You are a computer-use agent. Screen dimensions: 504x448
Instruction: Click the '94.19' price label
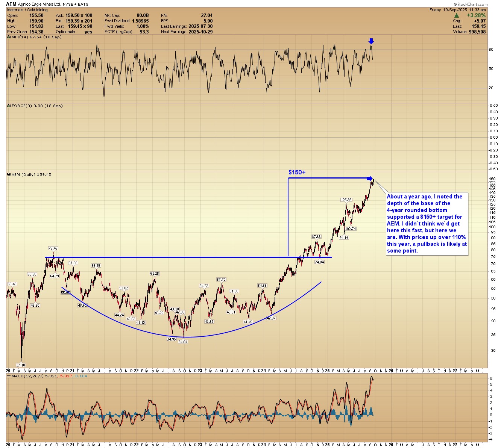pos(344,238)
